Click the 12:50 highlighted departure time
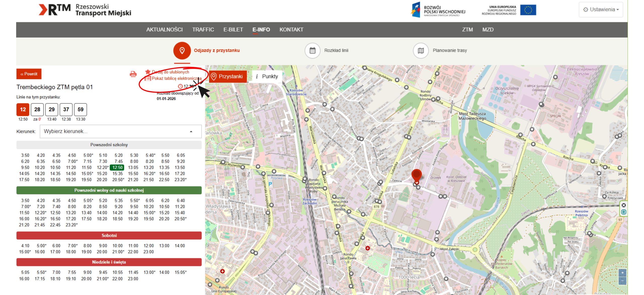The image size is (644, 295). point(117,167)
